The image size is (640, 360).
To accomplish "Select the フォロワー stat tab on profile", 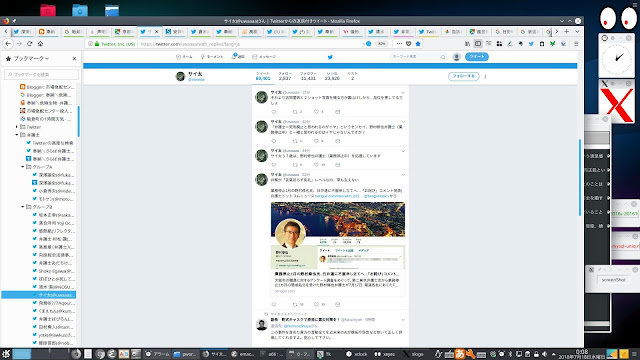I will (308, 76).
